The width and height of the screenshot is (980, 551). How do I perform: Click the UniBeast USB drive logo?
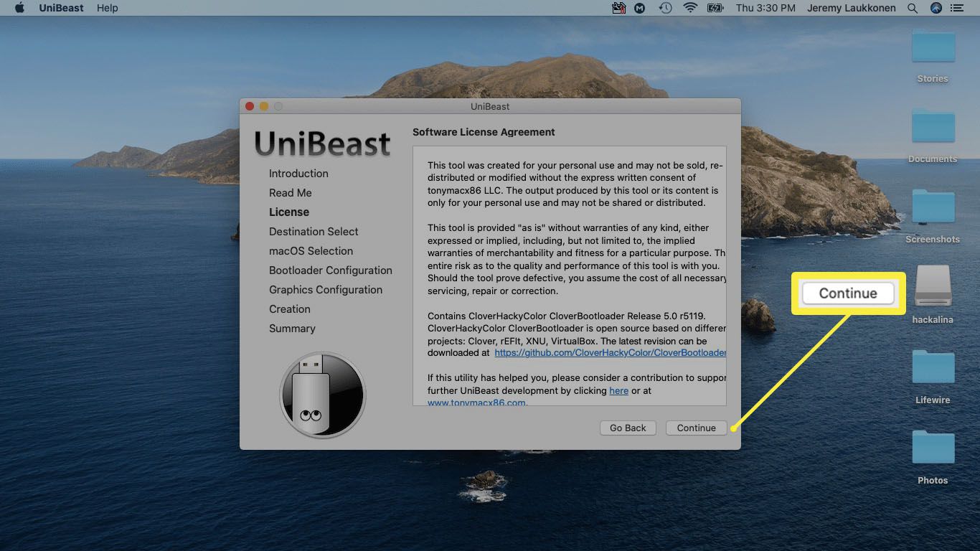tap(323, 395)
